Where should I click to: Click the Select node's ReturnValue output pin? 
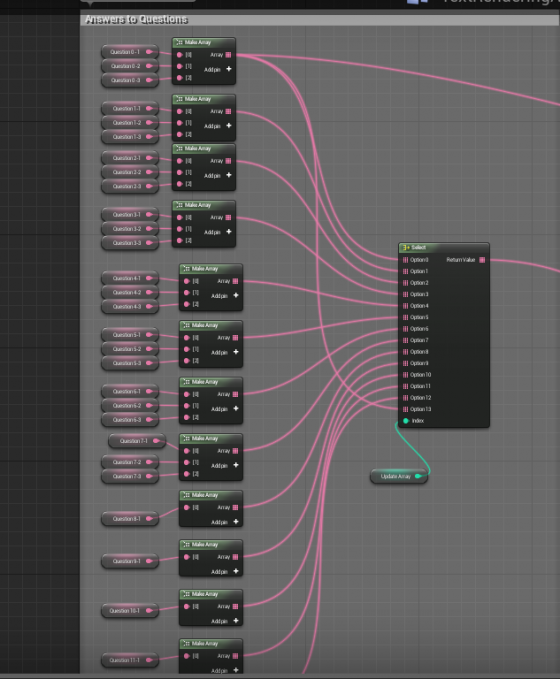click(x=482, y=260)
